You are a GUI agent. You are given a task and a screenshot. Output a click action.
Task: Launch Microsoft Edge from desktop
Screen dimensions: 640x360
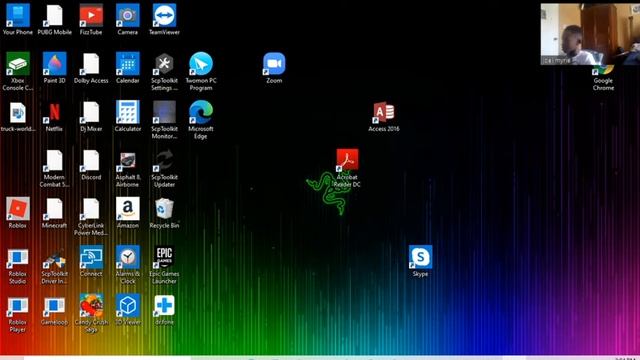point(201,112)
